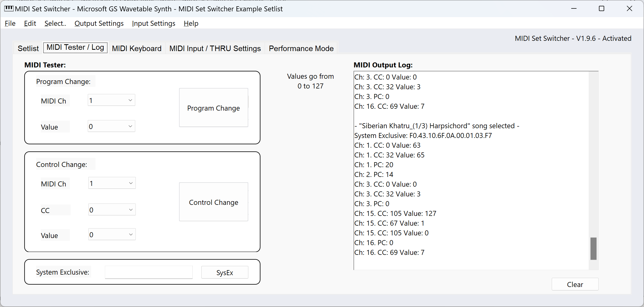Click the MIDI Set Switcher app icon
This screenshot has width=644, height=307.
pos(9,9)
